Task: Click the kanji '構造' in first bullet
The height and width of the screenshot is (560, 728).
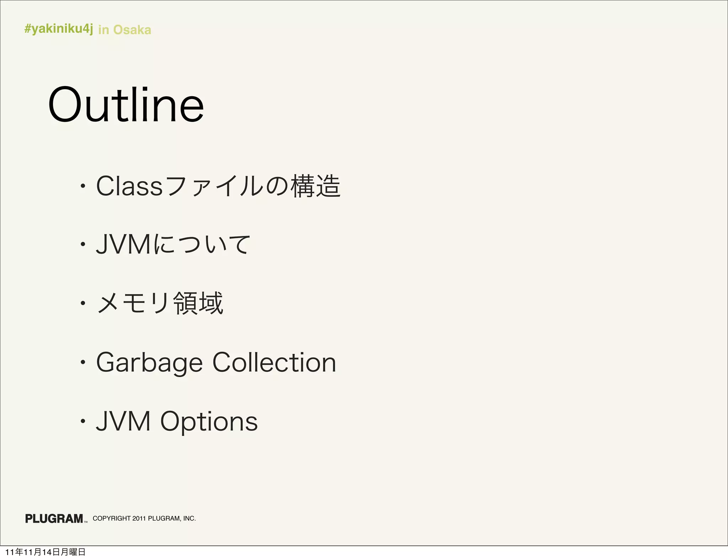Action: [x=315, y=186]
